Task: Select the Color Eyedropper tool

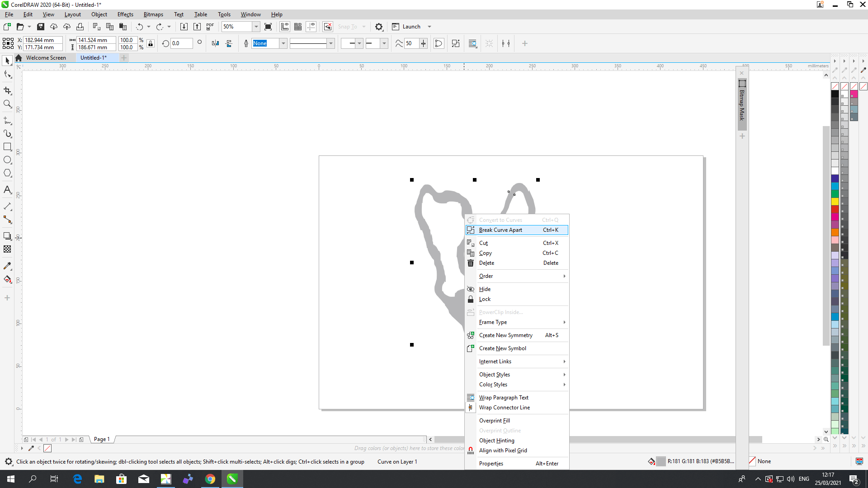Action: (7, 266)
